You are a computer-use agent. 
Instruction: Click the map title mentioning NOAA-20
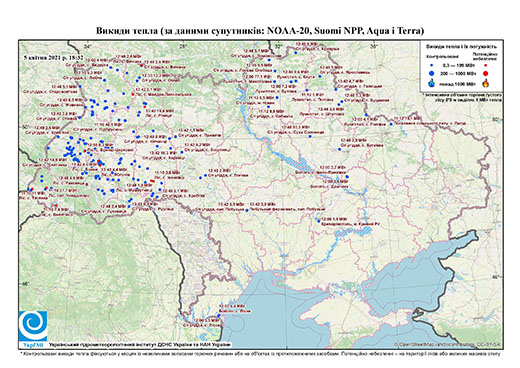(260, 31)
